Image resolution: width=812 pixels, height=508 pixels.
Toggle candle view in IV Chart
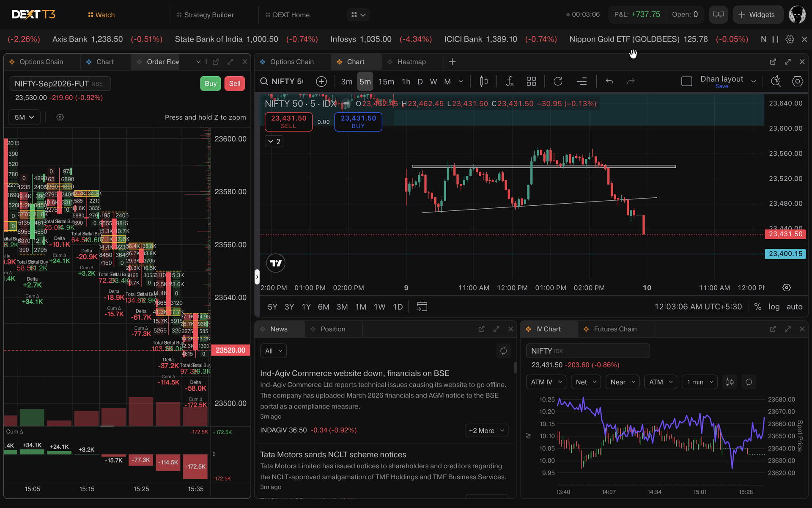click(x=730, y=382)
